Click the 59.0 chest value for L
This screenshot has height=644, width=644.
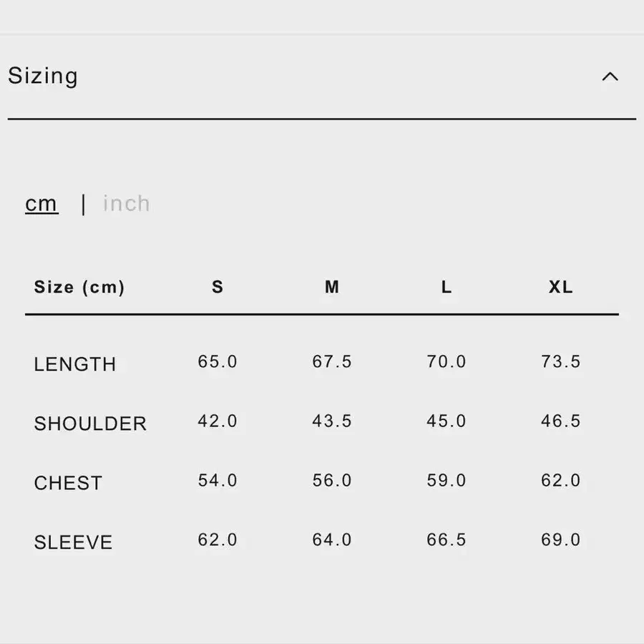tap(447, 481)
